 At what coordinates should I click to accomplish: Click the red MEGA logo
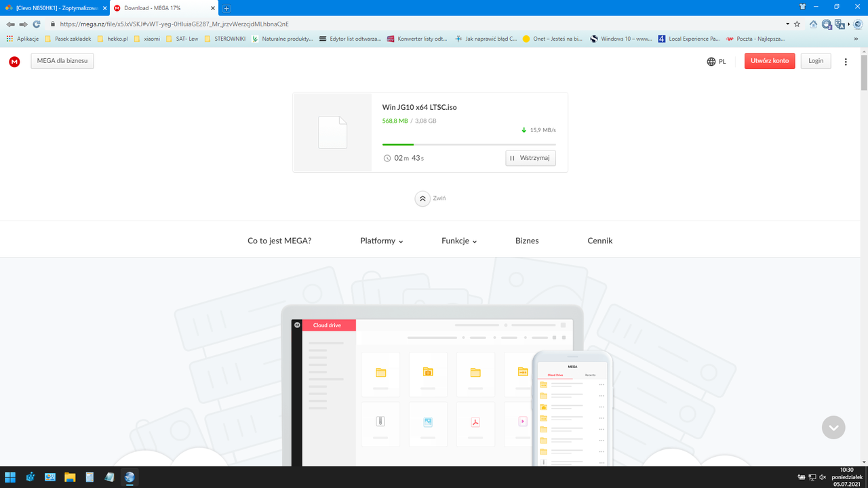pyautogui.click(x=14, y=62)
